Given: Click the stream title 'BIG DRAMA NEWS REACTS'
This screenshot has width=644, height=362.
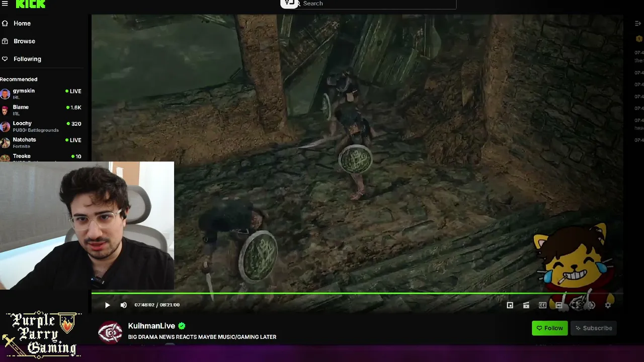Looking at the screenshot, I should tap(202, 337).
